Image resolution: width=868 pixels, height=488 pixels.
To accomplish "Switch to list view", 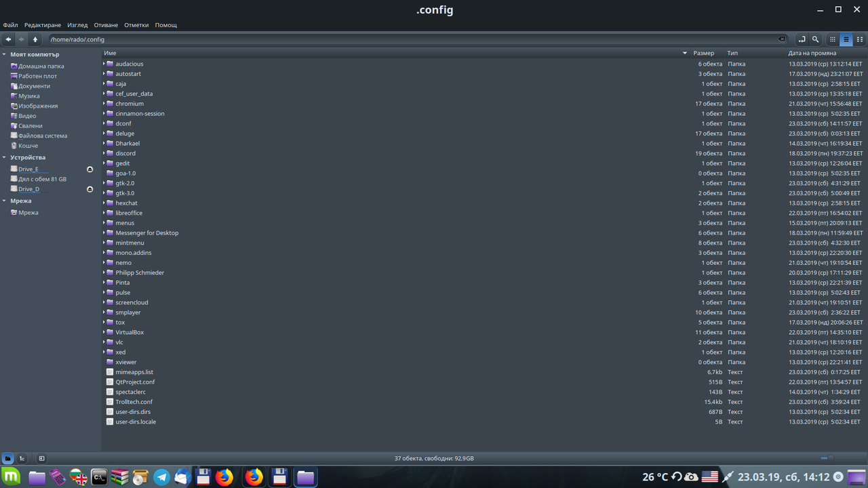I will coord(846,39).
